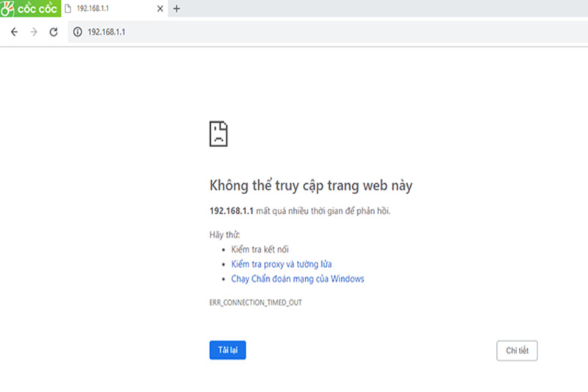Focus the address bar showing 192.168.1.1
Image resolution: width=588 pixels, height=392 pixels.
point(328,32)
